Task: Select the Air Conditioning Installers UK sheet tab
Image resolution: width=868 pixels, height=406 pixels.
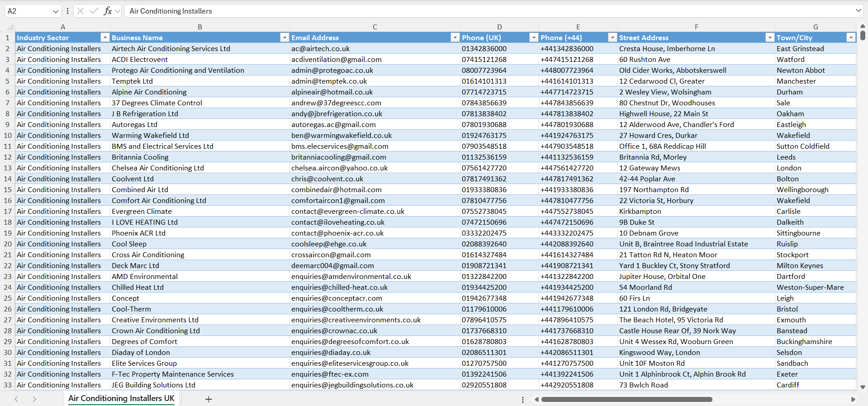Action: tap(121, 398)
